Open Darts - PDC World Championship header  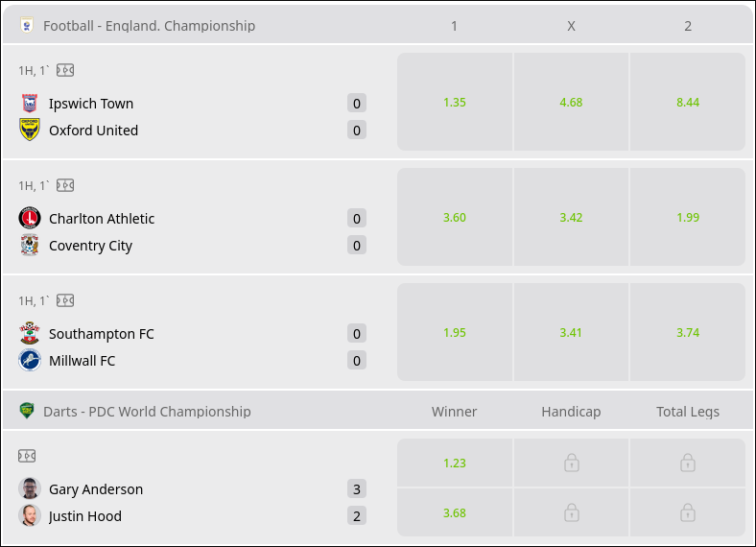coord(147,412)
